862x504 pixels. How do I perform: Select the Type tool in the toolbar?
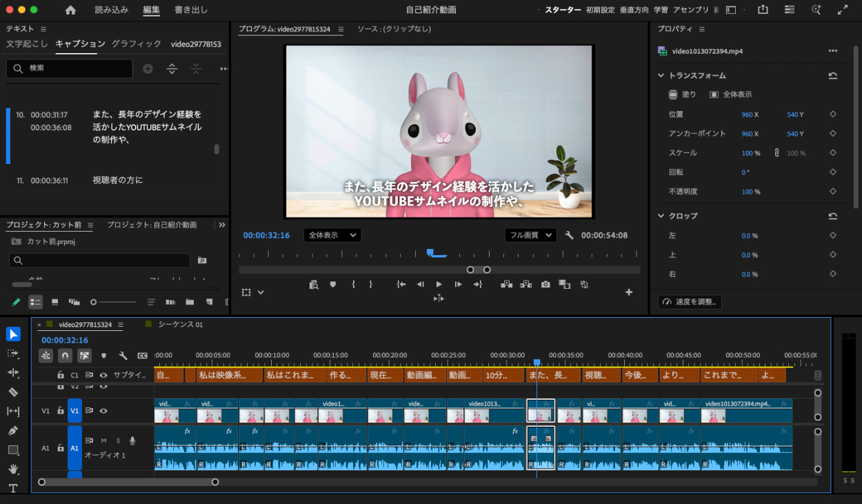tap(13, 488)
